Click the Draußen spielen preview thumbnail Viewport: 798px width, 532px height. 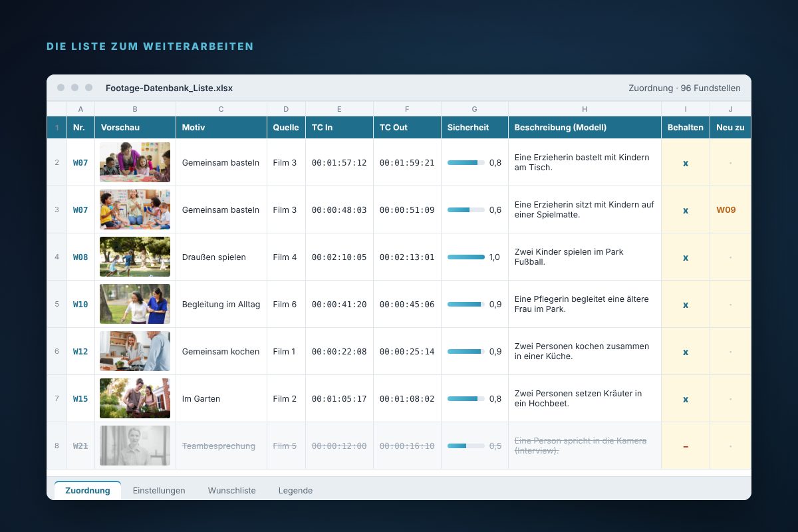point(135,257)
